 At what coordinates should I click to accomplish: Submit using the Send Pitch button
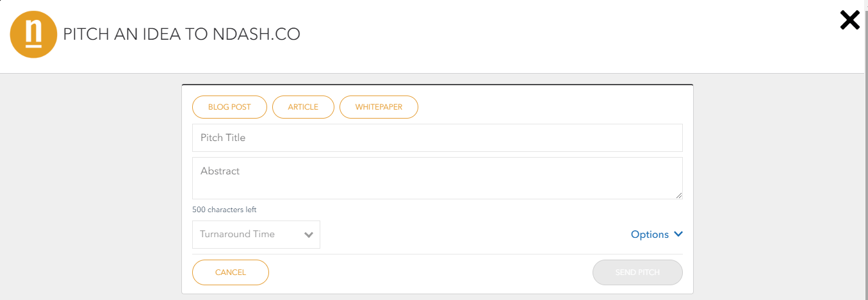(637, 272)
